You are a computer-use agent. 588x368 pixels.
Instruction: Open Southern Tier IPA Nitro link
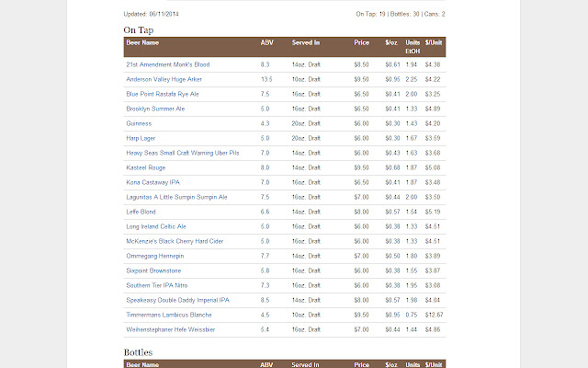point(157,285)
